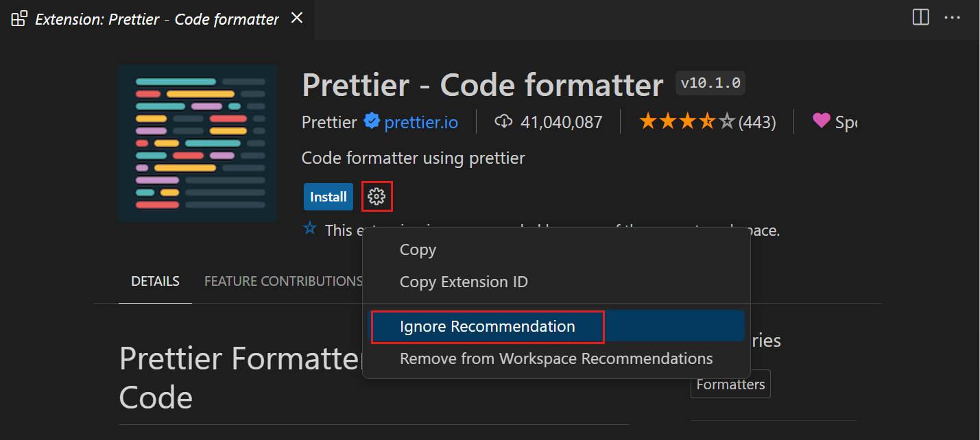
Task: Open the DETAILS tab
Action: tap(155, 281)
